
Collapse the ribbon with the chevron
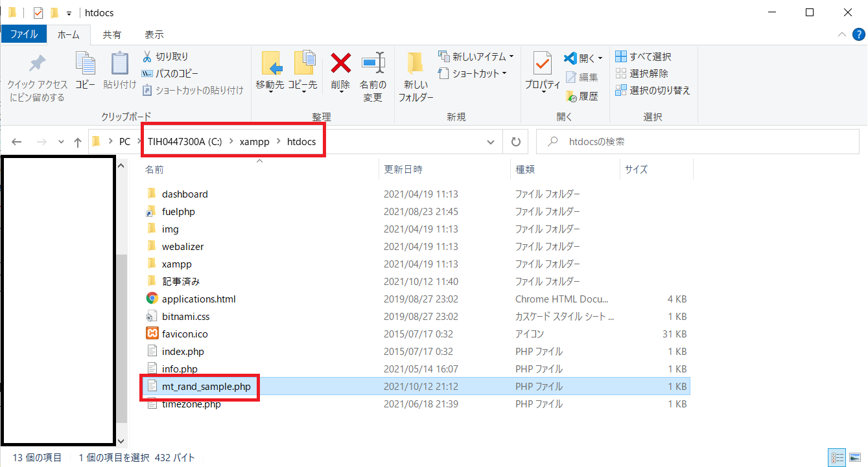tap(841, 35)
